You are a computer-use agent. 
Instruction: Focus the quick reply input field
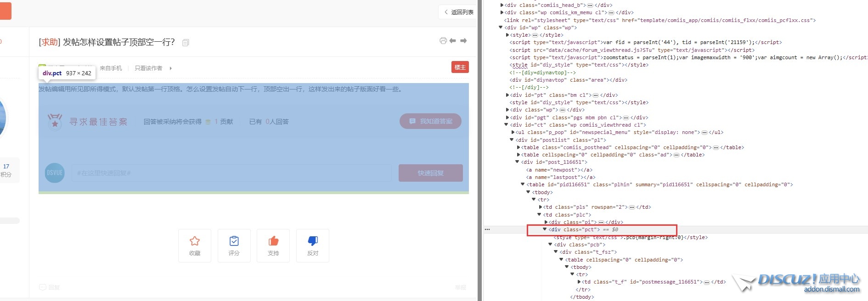coord(231,173)
